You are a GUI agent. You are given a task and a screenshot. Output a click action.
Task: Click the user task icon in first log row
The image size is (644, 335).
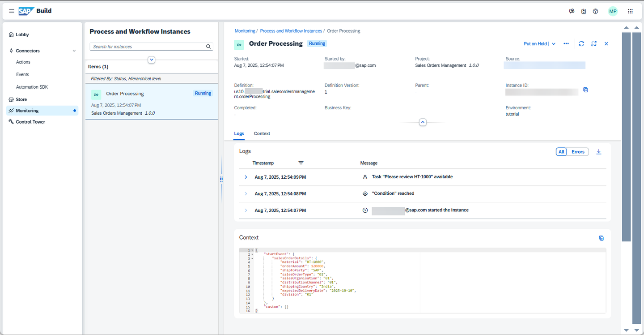(x=365, y=177)
